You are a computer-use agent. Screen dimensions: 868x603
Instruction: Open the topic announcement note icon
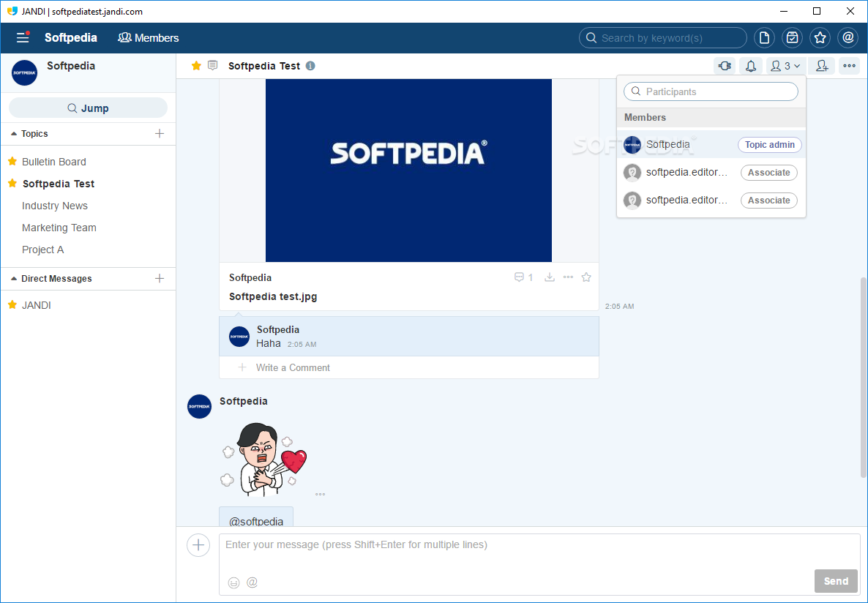(212, 65)
